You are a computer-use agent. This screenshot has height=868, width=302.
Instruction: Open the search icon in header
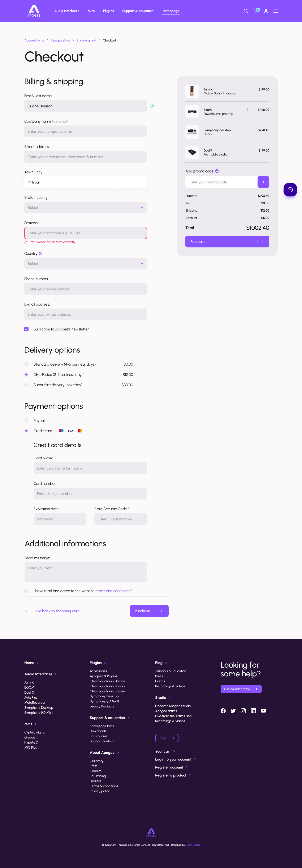(x=246, y=11)
